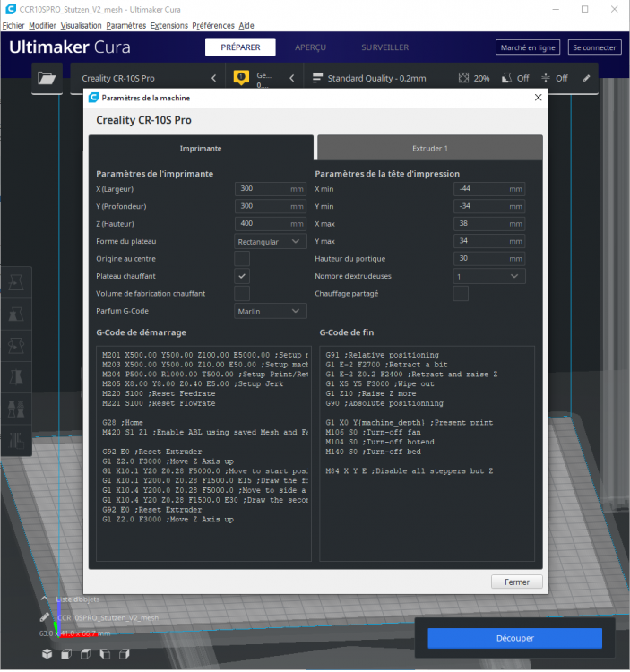The image size is (630, 672).
Task: Select the Rotate tool in left toolbar
Action: pyautogui.click(x=16, y=346)
